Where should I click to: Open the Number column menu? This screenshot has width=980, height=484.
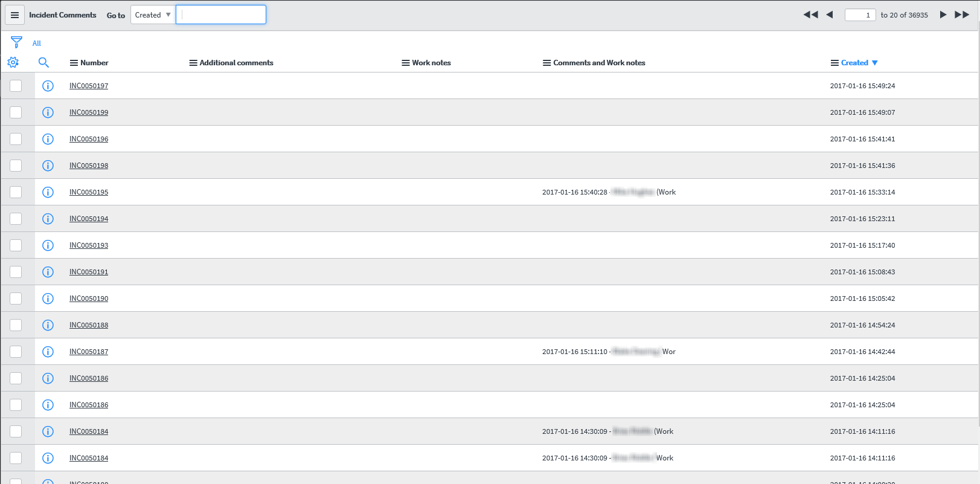74,63
